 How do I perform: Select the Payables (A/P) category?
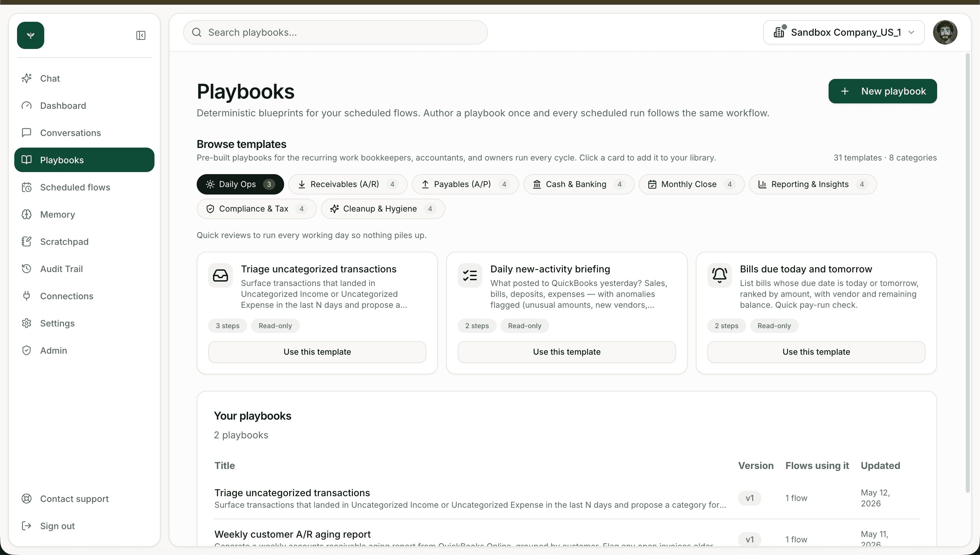click(x=465, y=184)
